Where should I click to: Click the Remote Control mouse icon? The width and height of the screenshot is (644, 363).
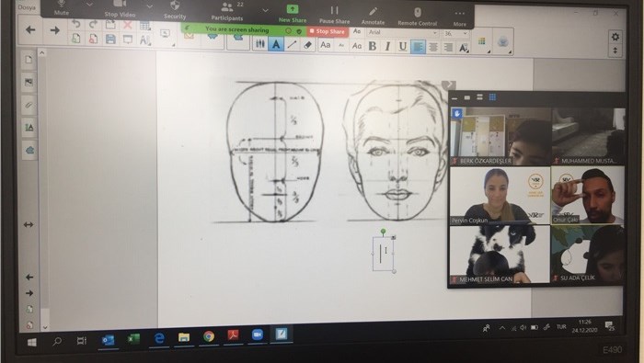click(418, 17)
